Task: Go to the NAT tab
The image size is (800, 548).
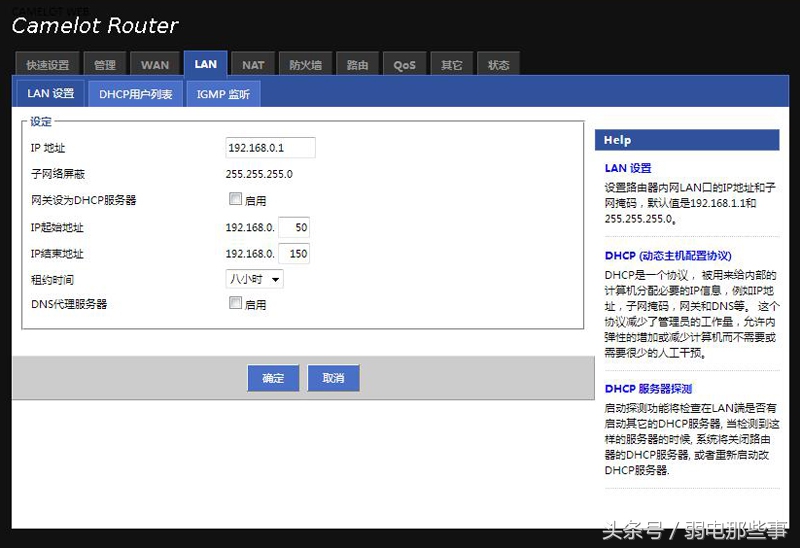Action: tap(253, 64)
